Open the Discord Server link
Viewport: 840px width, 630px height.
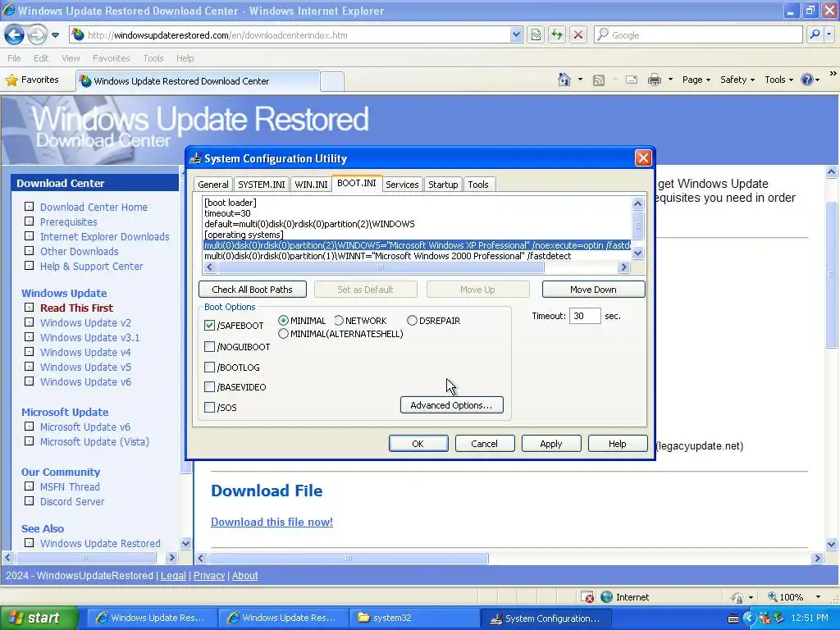pyautogui.click(x=72, y=502)
